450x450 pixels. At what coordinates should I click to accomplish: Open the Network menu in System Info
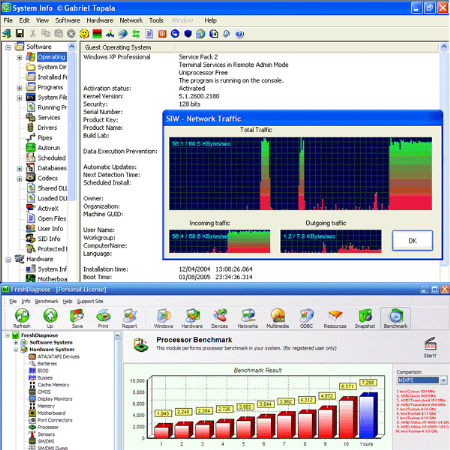[x=131, y=20]
